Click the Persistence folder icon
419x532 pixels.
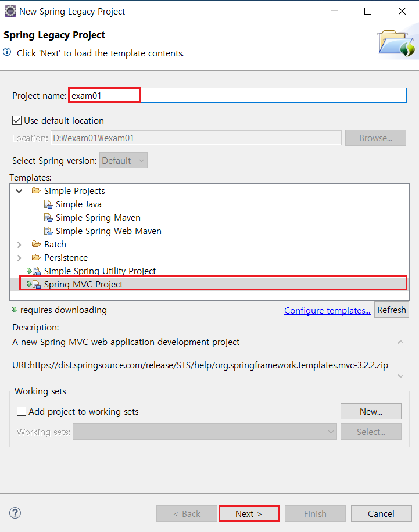[x=37, y=257]
